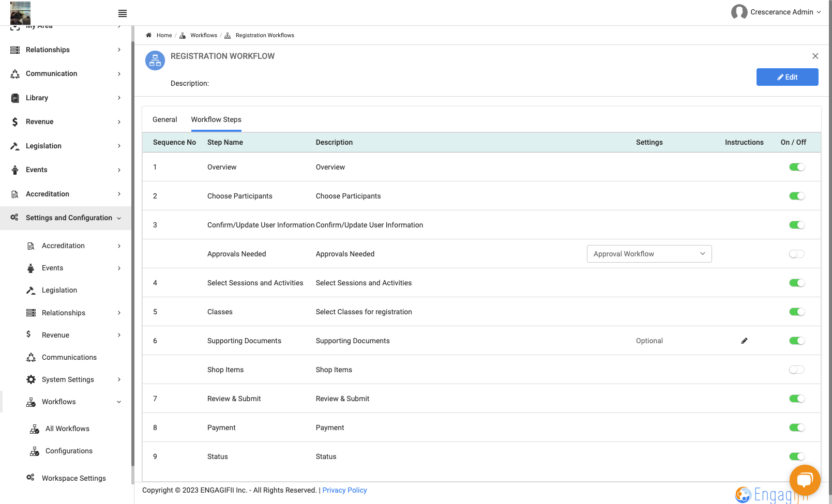Click the All Workflows icon
The height and width of the screenshot is (504, 832).
pos(35,429)
